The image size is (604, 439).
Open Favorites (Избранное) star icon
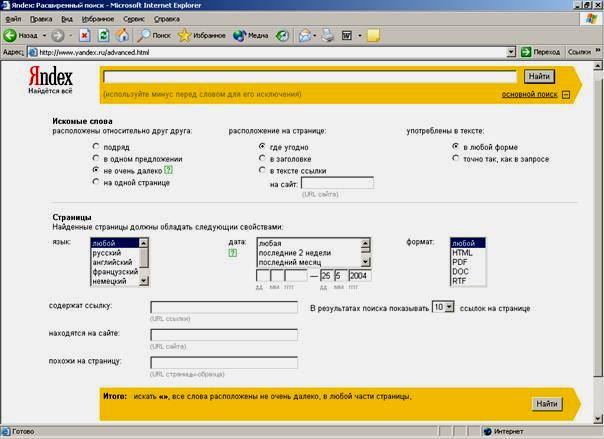[x=185, y=35]
